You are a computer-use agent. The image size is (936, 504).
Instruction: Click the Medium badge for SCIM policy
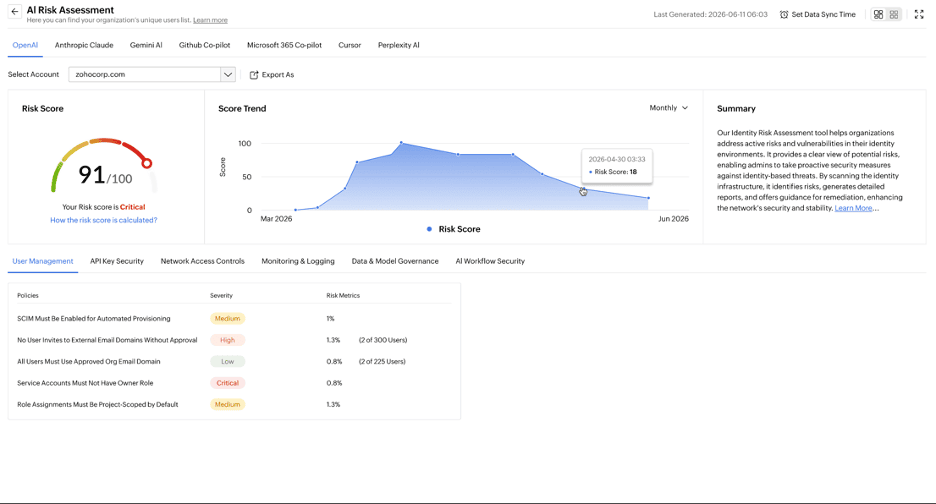(x=227, y=319)
